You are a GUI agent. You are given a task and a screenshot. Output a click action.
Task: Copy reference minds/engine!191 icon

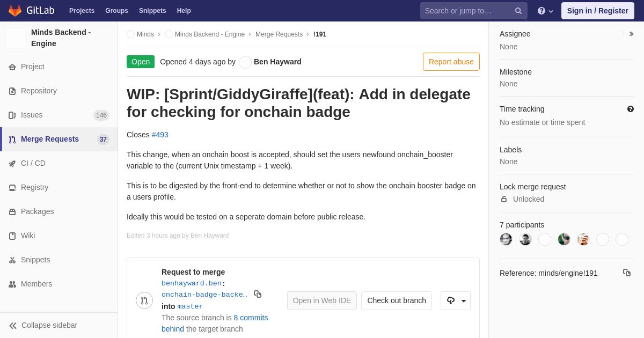tap(627, 273)
